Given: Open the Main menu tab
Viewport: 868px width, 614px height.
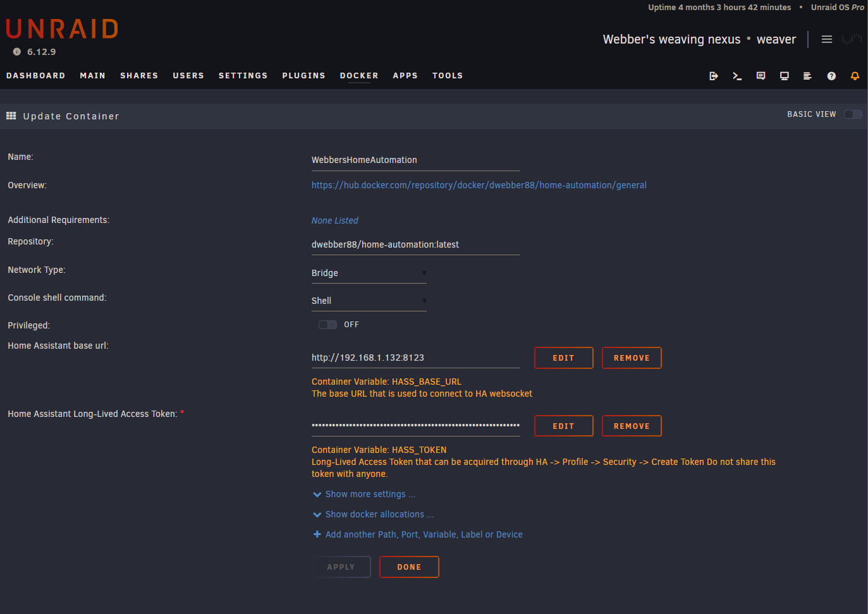Looking at the screenshot, I should coord(92,76).
